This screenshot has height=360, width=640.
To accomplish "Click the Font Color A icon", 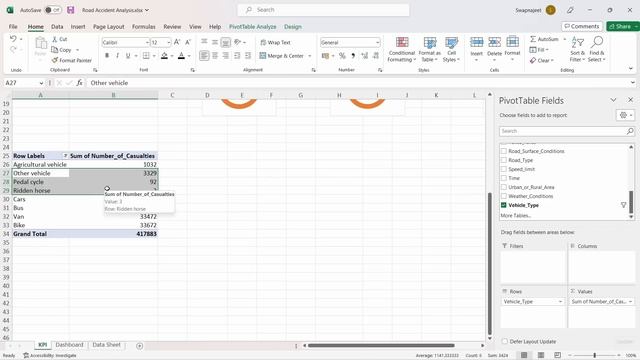I will coord(181,56).
